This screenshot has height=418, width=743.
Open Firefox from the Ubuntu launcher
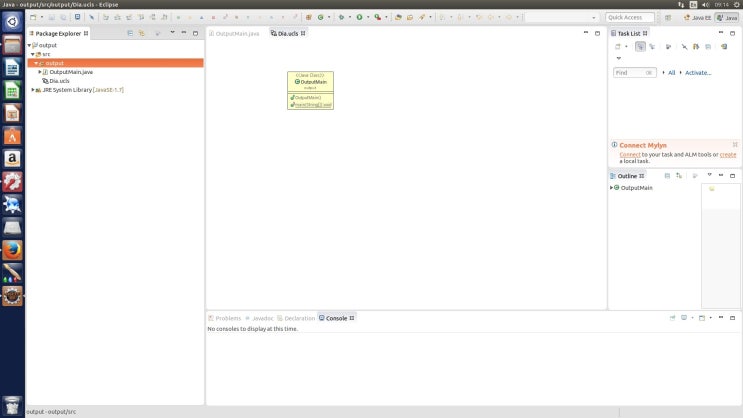click(12, 250)
